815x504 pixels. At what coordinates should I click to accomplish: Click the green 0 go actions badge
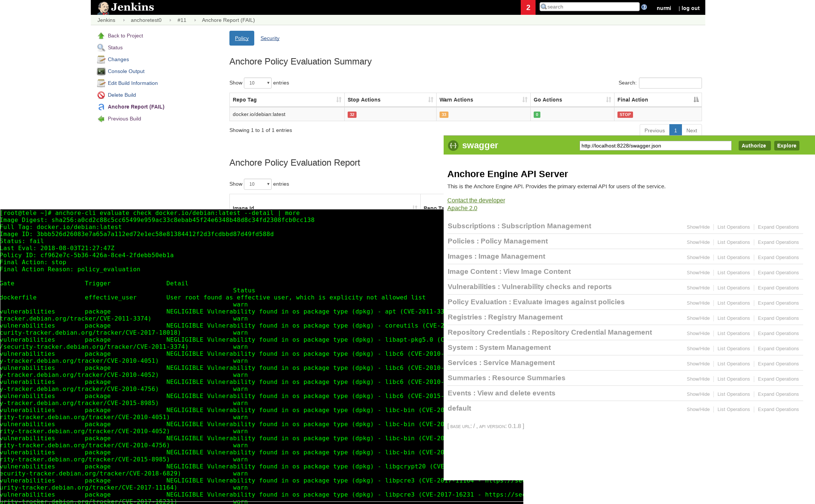(x=537, y=115)
